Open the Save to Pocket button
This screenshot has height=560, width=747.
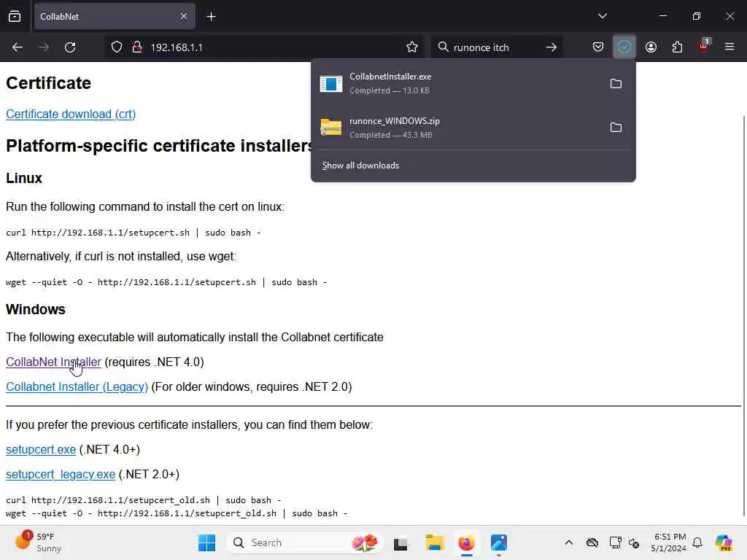coord(598,47)
